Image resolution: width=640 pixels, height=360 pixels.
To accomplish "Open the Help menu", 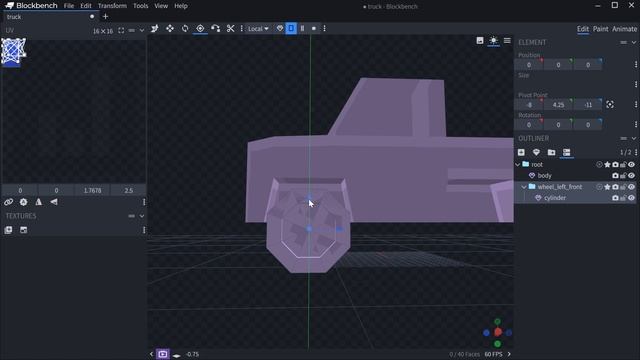I will point(181,6).
